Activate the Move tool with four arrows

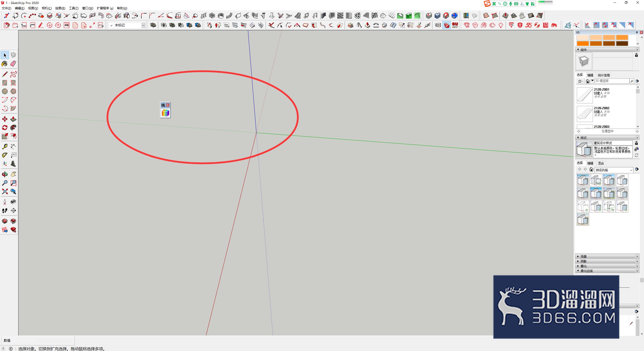(x=5, y=119)
